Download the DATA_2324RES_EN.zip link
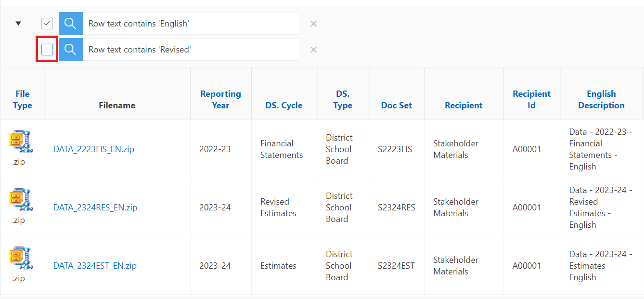644x299 pixels. click(95, 208)
